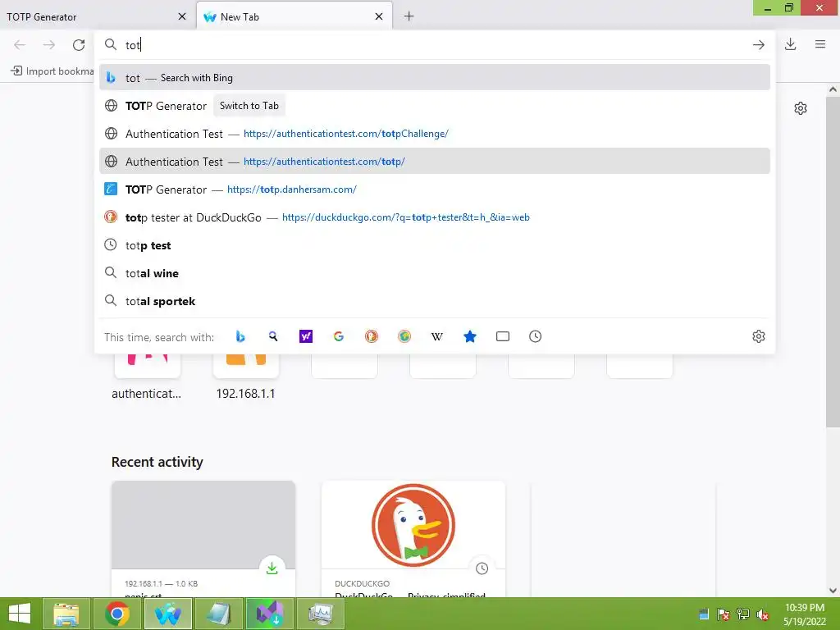Choose 'tot — Search with Bing' suggestion

[435, 78]
